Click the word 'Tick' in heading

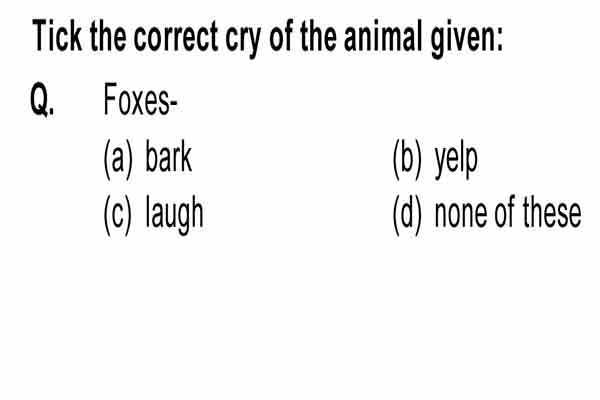pyautogui.click(x=57, y=36)
